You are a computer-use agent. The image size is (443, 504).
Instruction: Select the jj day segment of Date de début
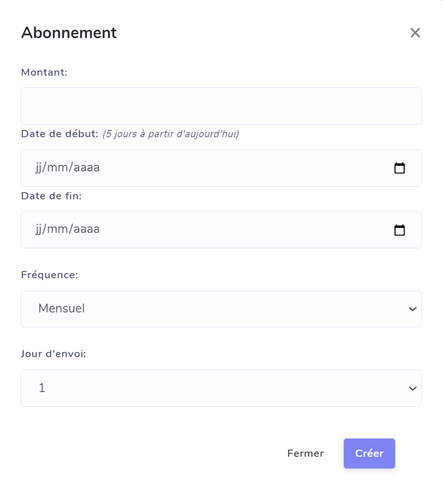coord(38,168)
